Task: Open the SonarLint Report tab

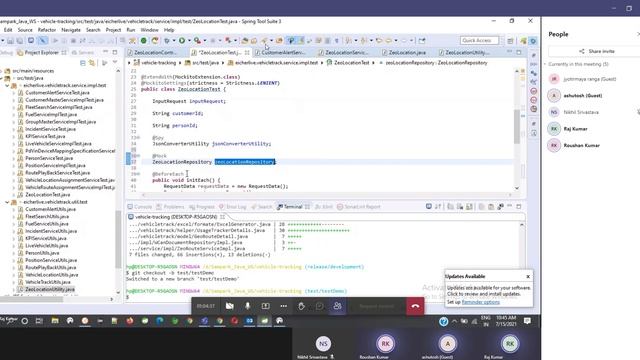Action: coord(359,207)
